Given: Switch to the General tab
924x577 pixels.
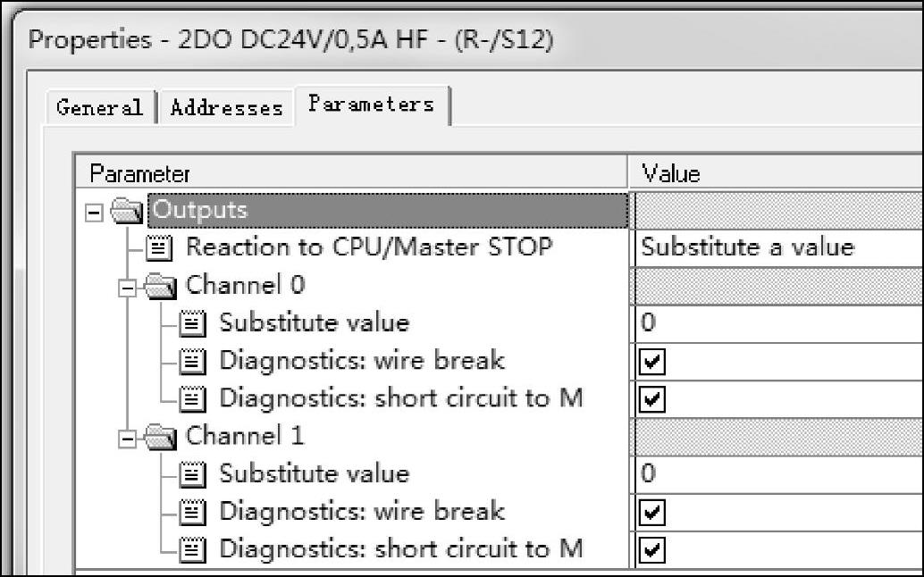Looking at the screenshot, I should pos(99,108).
